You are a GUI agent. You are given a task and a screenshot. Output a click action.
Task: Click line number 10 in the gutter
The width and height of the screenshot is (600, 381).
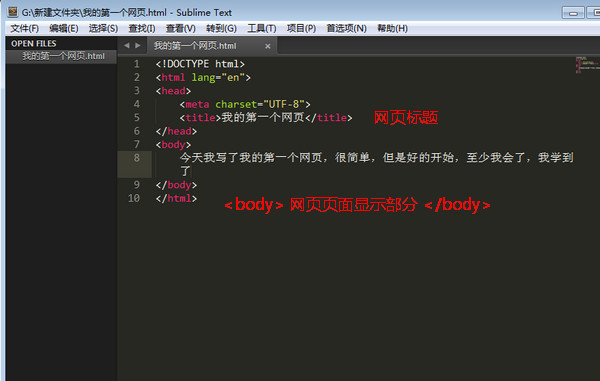coord(134,198)
